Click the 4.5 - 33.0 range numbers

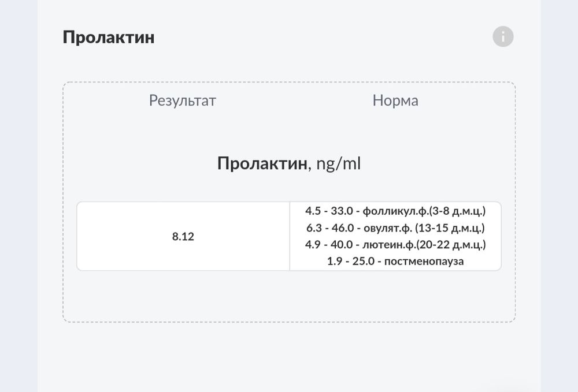point(328,211)
